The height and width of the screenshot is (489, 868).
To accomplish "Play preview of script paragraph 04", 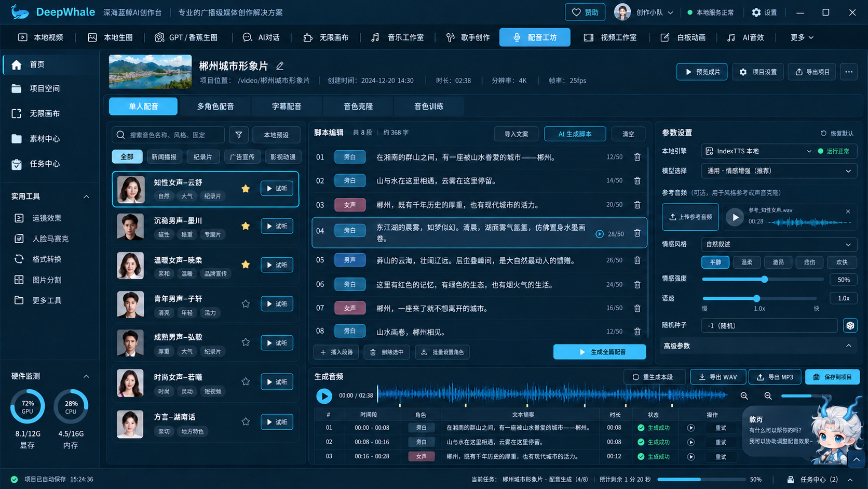I will click(600, 234).
